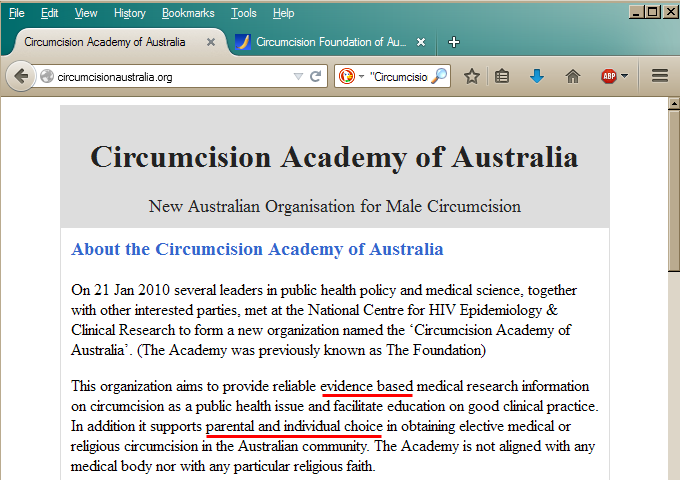The image size is (680, 480).
Task: Click the search box text field
Action: tap(398, 76)
